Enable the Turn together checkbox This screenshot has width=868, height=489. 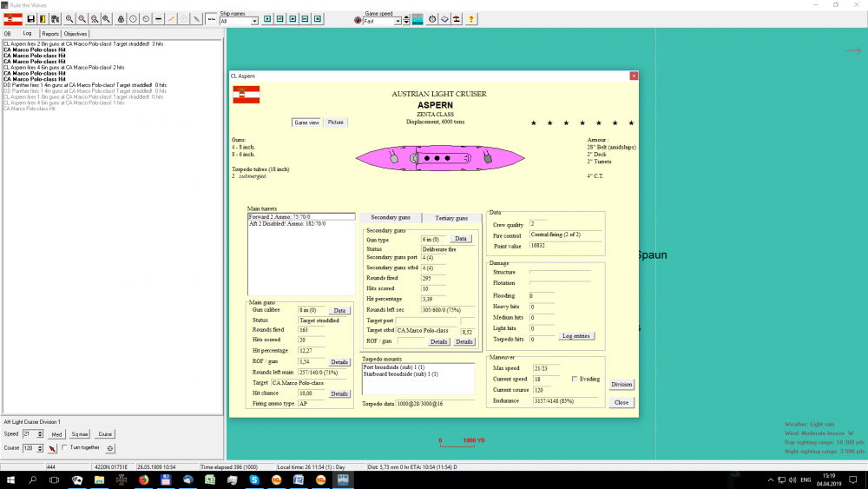[65, 447]
